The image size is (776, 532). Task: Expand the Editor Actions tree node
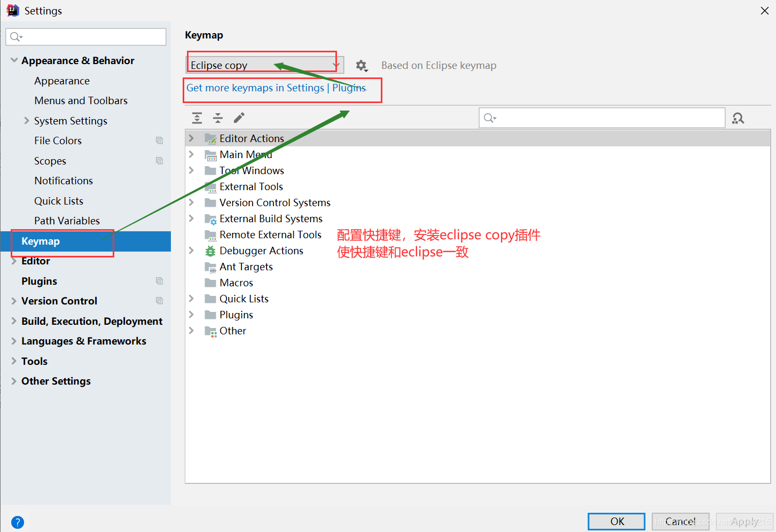point(191,138)
